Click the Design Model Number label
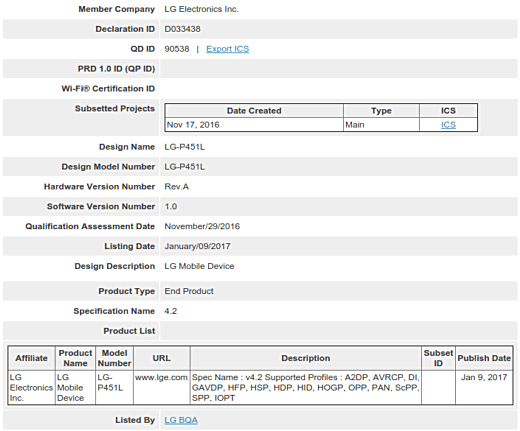520x431 pixels. coord(108,167)
